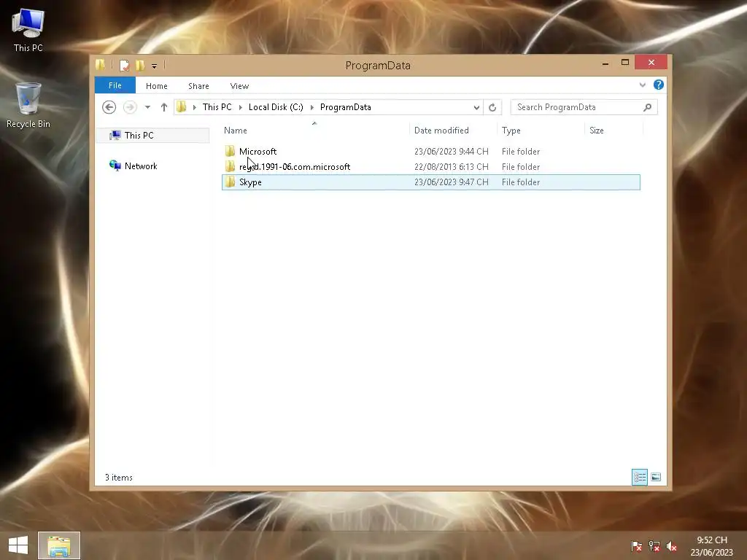Click New folder quick access icon
747x560 pixels.
(140, 65)
